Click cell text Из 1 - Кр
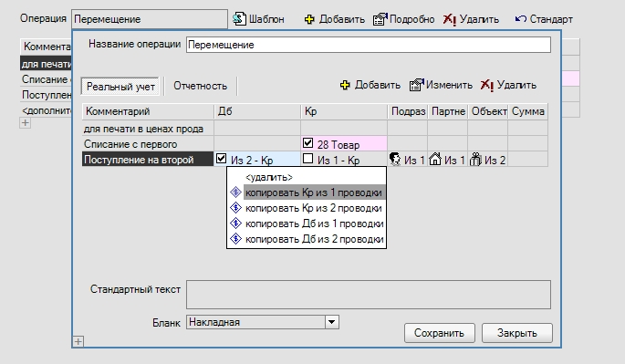This screenshot has height=364, width=625. 339,161
